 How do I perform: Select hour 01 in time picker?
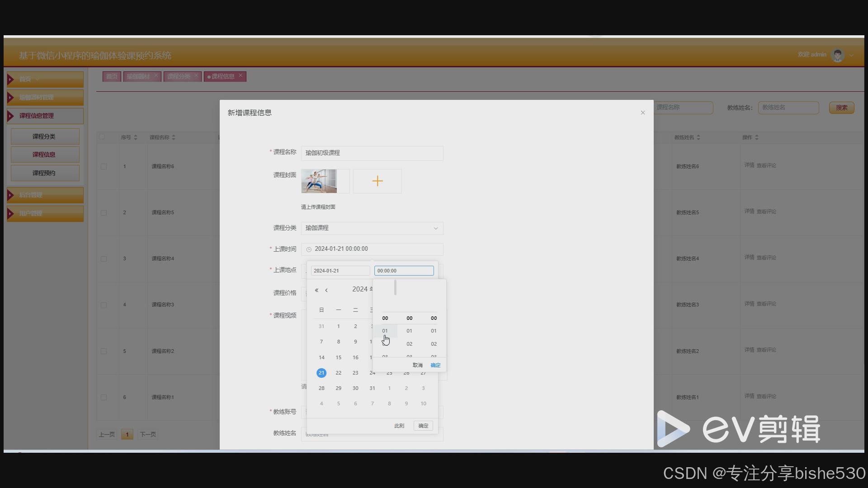(385, 331)
